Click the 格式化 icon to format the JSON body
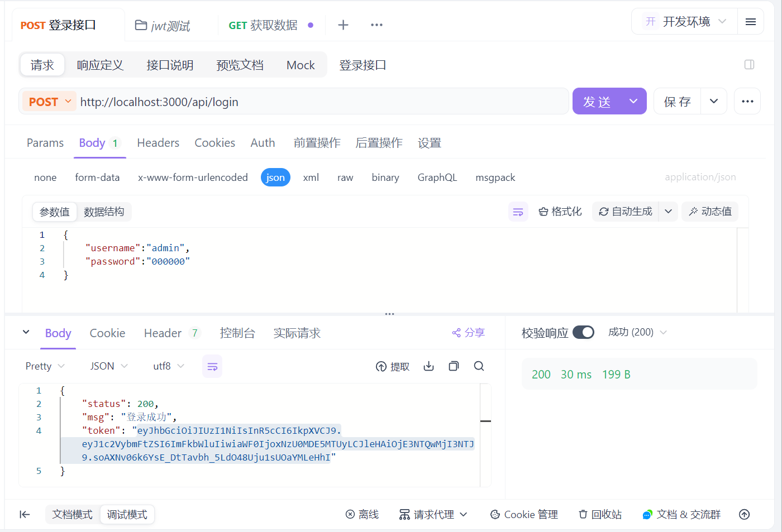The image size is (782, 532). coord(560,212)
